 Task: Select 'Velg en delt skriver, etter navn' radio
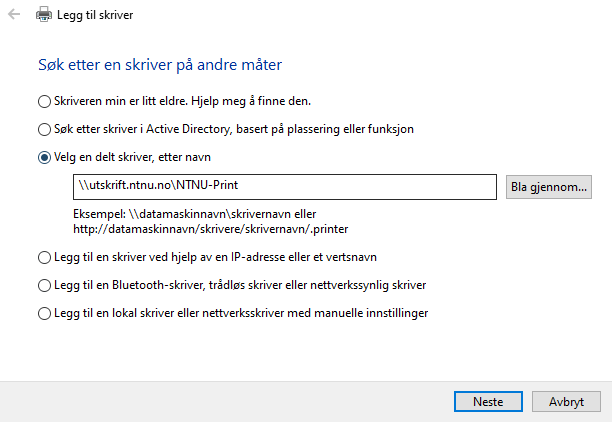[44, 157]
